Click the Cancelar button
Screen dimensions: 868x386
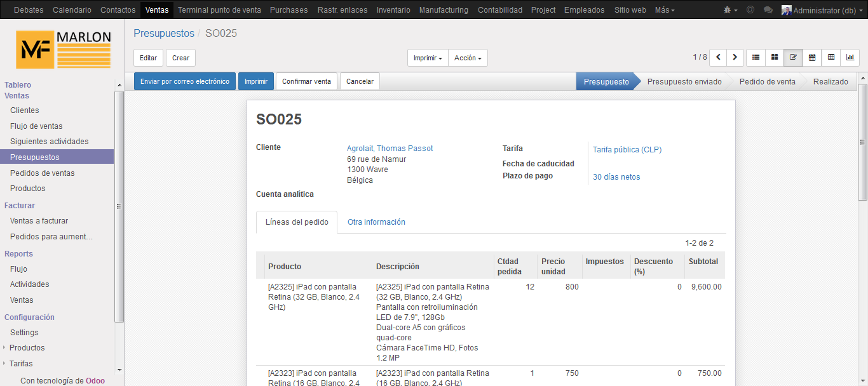click(360, 81)
